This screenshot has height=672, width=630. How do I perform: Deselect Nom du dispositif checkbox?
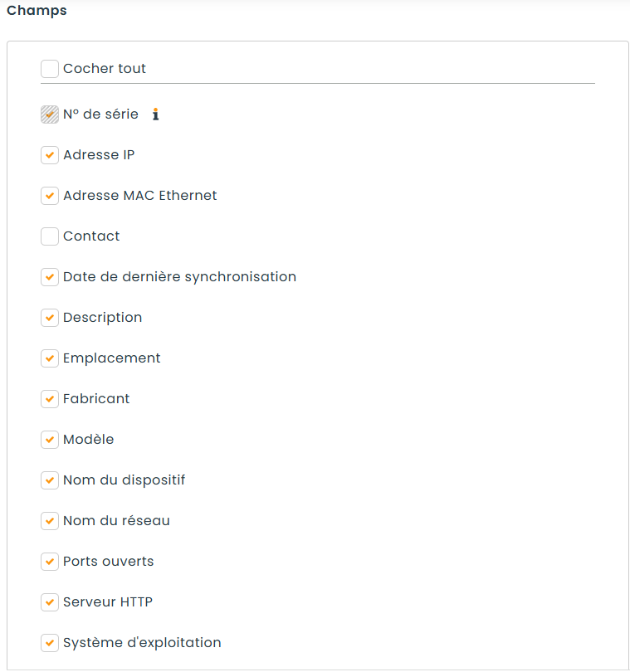[x=50, y=480]
